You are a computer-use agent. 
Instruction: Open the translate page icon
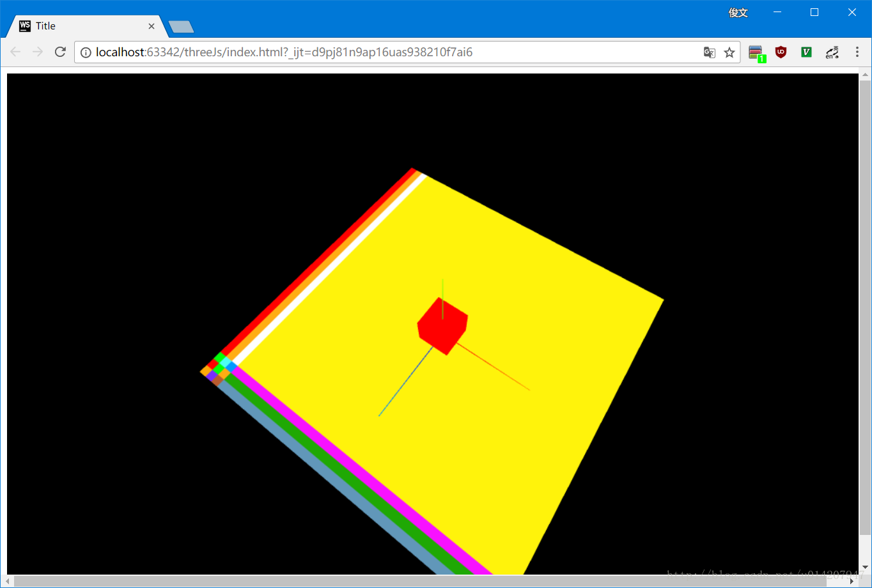709,52
